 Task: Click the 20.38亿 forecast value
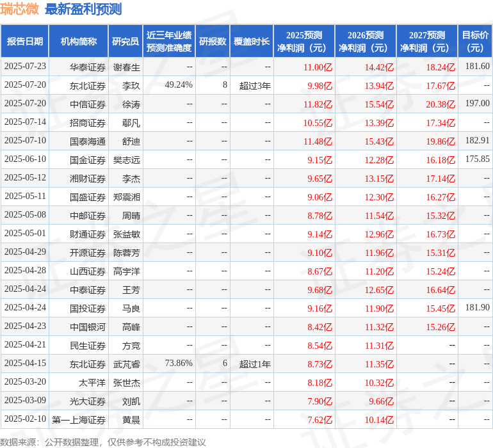440,104
